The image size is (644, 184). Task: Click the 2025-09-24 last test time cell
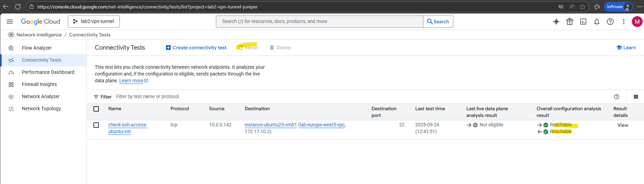(x=427, y=128)
